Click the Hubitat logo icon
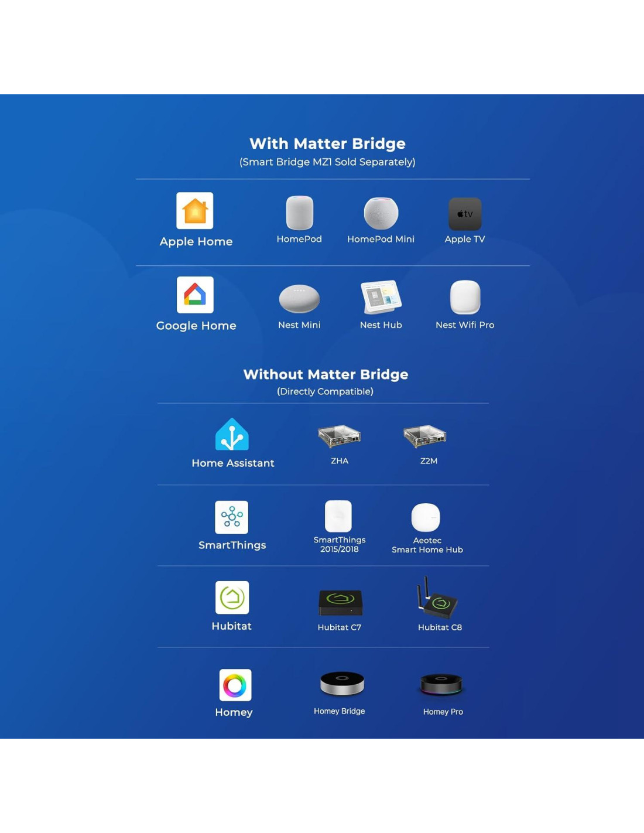 [232, 598]
